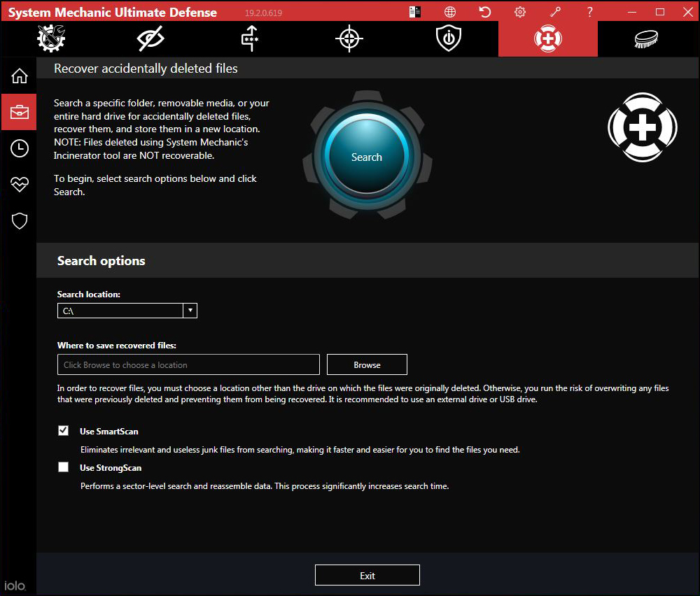Screen dimensions: 700x596
Task: Click the Search options heading
Action: [101, 261]
